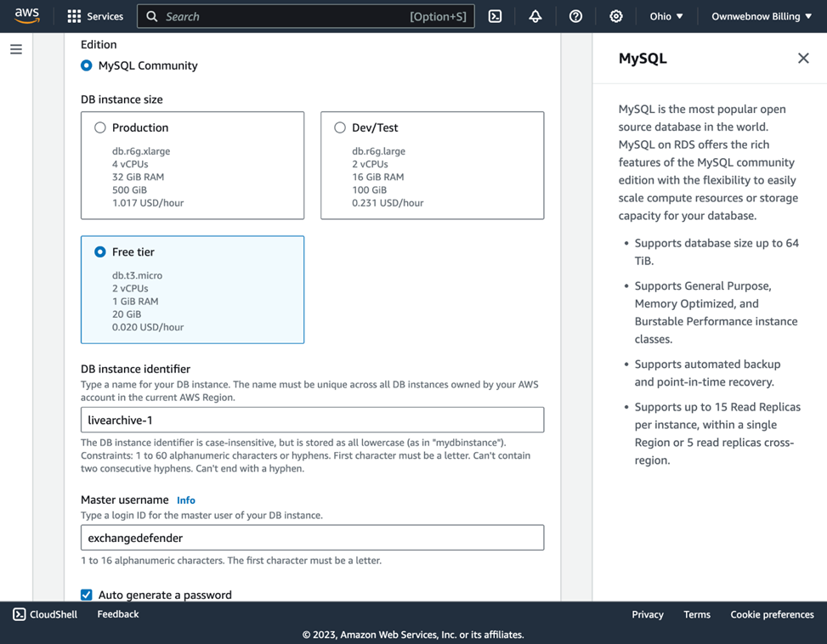Open the Services grid menu
Image resolution: width=827 pixels, height=644 pixels.
click(95, 16)
